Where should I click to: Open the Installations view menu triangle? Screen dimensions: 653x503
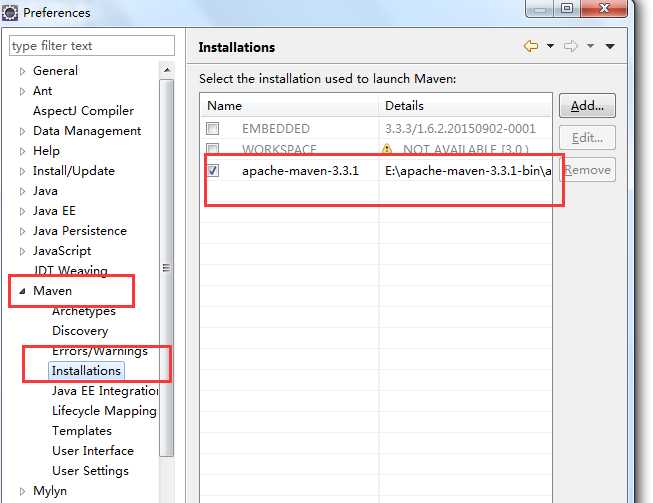pos(610,46)
